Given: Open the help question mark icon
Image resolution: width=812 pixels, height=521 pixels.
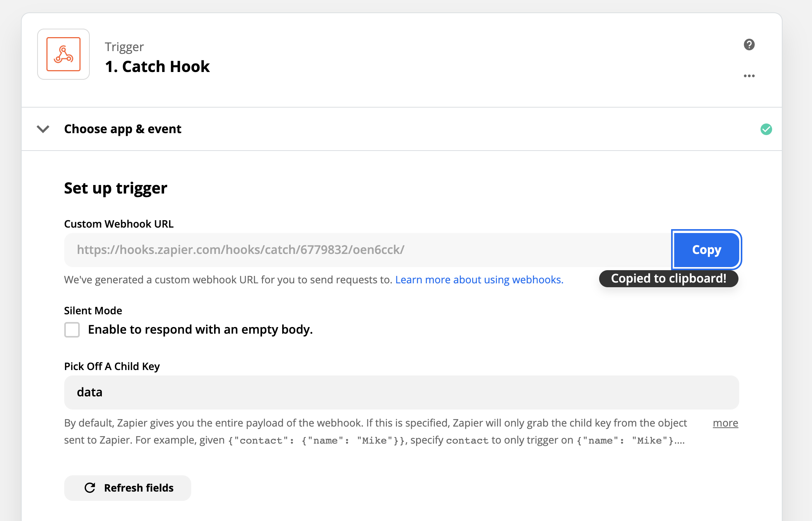Looking at the screenshot, I should [x=749, y=45].
